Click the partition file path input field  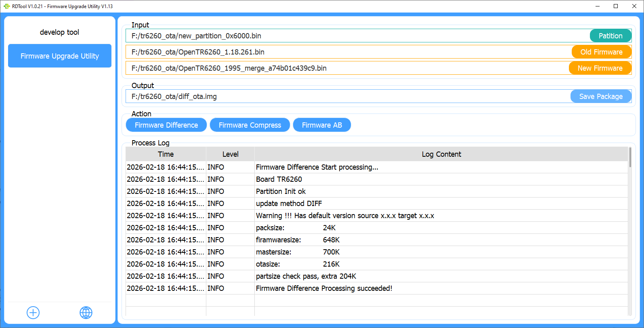[x=358, y=36]
